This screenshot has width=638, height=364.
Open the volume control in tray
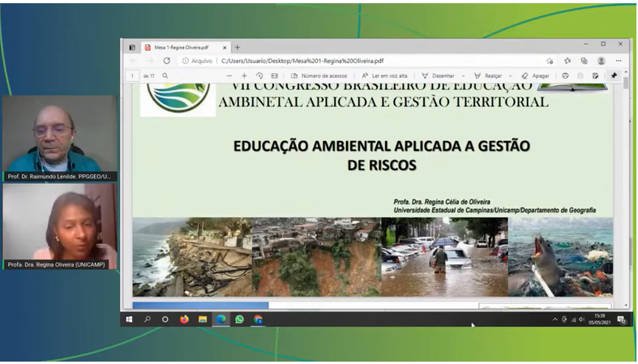pyautogui.click(x=582, y=319)
